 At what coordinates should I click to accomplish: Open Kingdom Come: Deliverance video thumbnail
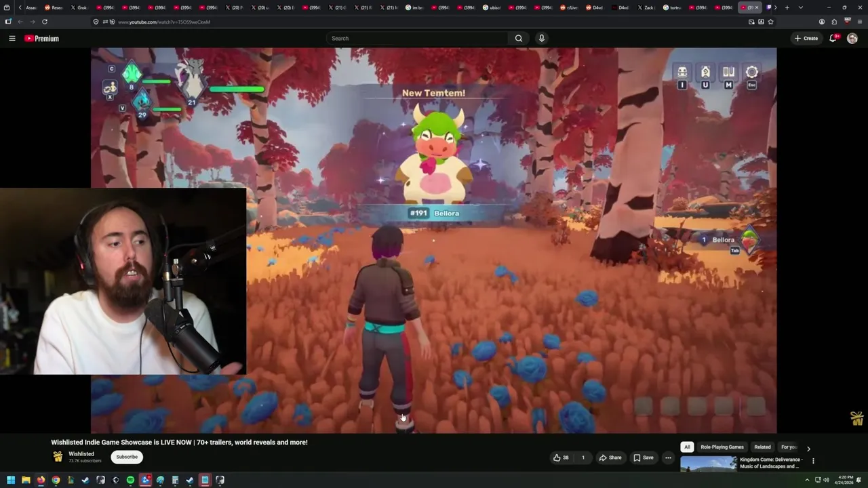click(709, 464)
